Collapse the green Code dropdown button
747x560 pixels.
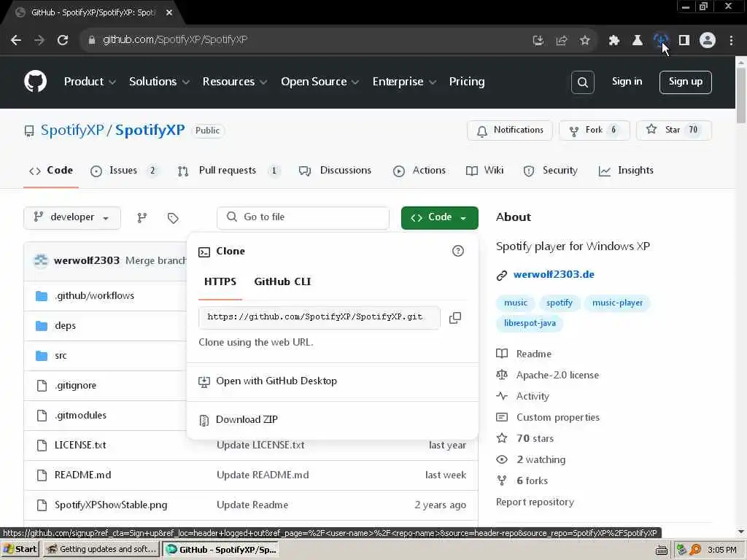440,217
